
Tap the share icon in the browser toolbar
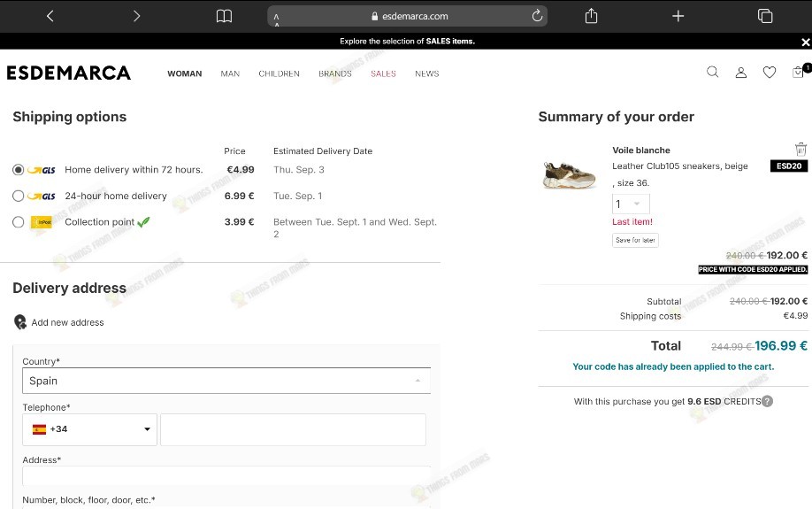(591, 16)
